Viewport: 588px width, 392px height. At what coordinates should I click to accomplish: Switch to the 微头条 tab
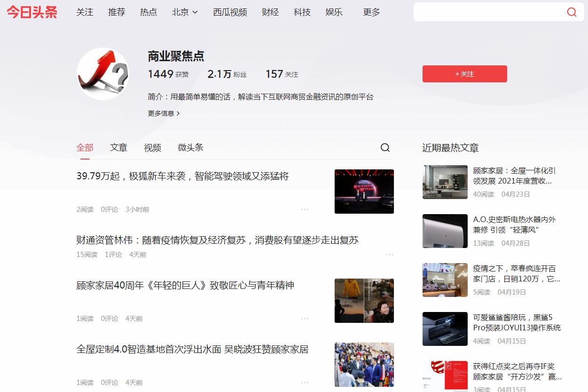(191, 148)
